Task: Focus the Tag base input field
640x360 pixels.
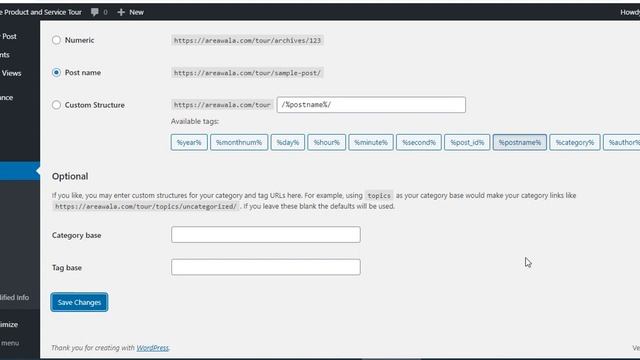Action: pos(266,267)
